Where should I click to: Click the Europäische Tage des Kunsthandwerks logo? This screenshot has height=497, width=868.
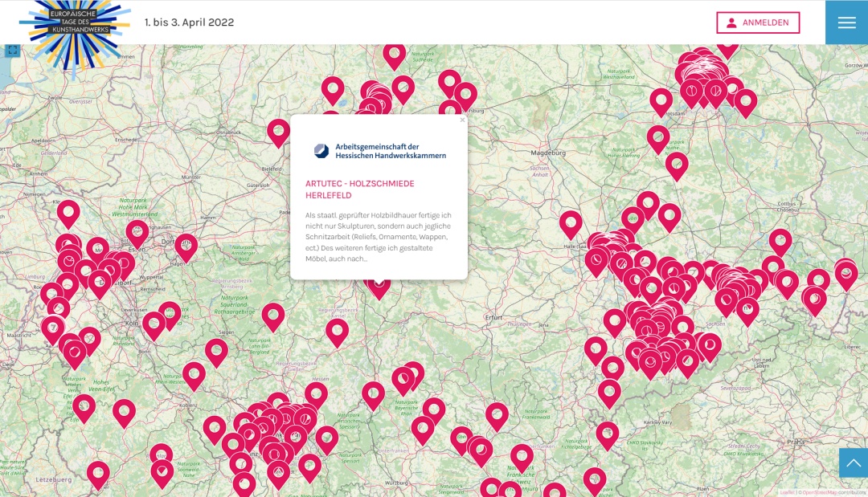click(75, 33)
